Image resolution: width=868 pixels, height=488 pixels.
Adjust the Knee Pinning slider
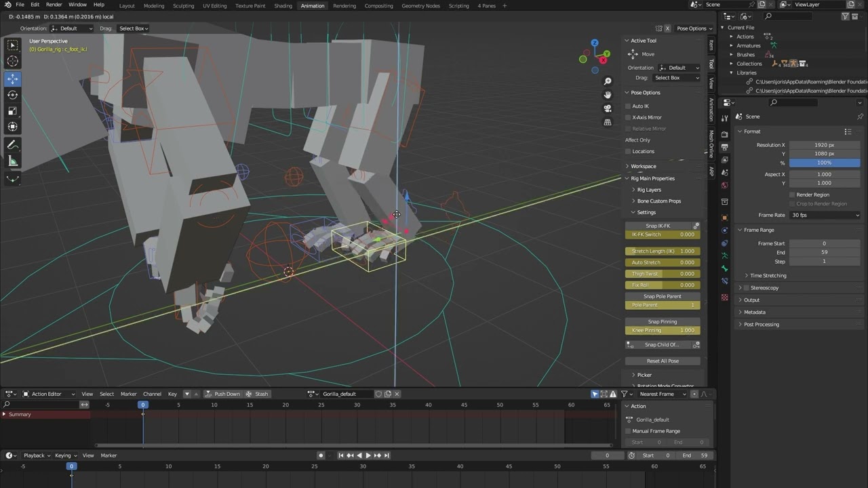point(663,330)
